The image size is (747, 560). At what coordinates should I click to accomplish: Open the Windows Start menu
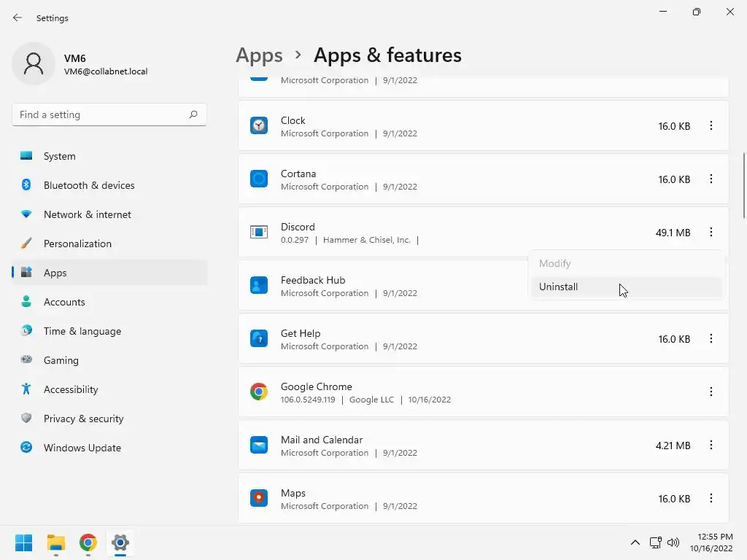[x=23, y=542]
